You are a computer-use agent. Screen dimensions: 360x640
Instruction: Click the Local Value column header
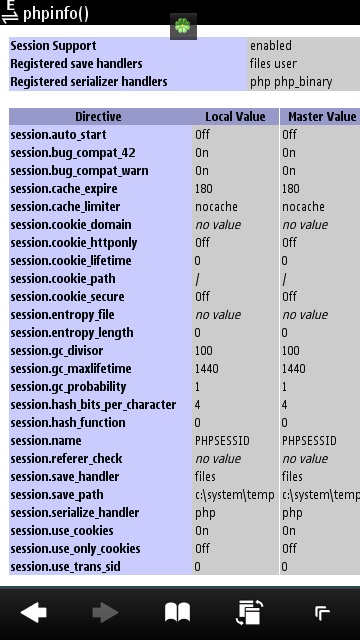(236, 117)
